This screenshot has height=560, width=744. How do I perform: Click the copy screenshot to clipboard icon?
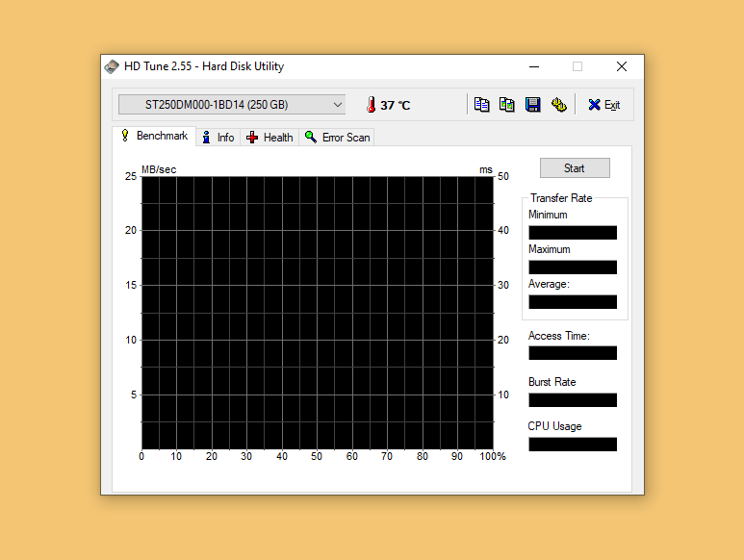(507, 105)
